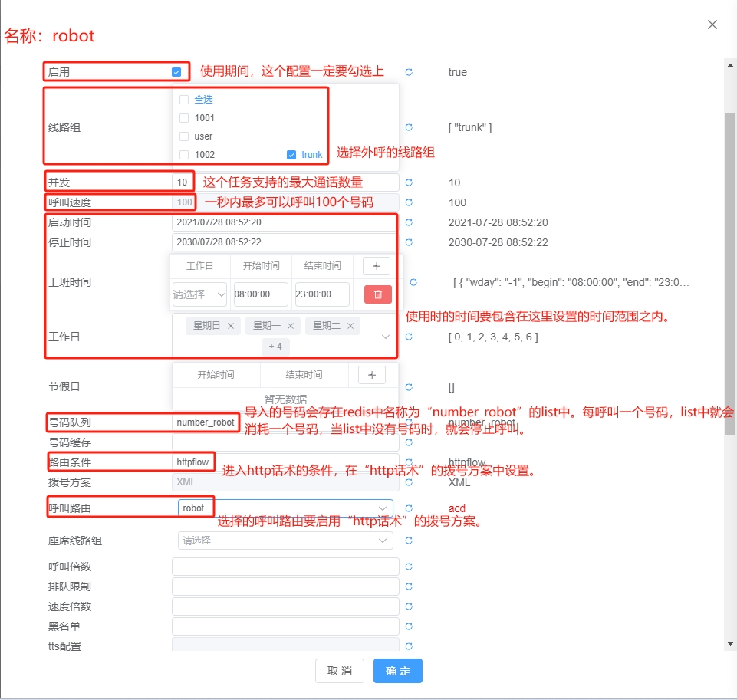
Task: Open the 请选择 weekday dropdown
Action: tap(198, 294)
